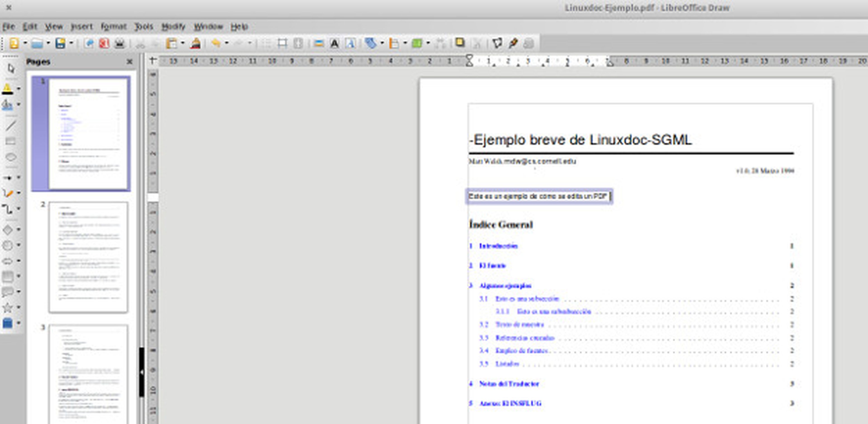Click the Arrange green square icon
868x424 pixels.
point(417,43)
